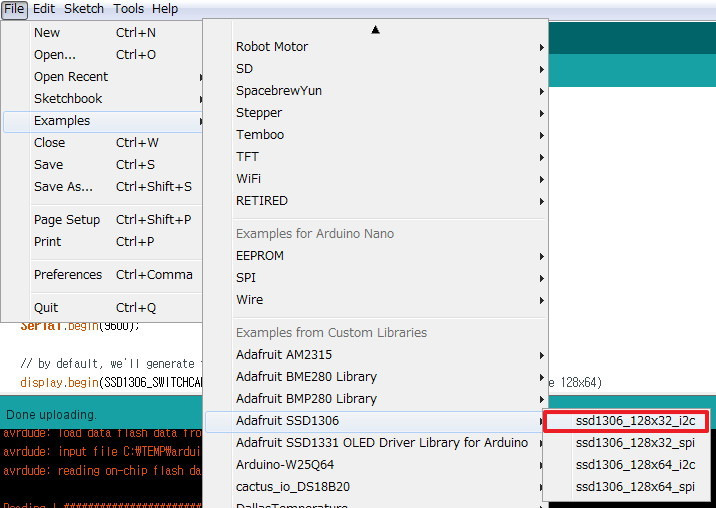Click the submenu arrow beside Wire
The height and width of the screenshot is (508, 716).
pyautogui.click(x=542, y=301)
